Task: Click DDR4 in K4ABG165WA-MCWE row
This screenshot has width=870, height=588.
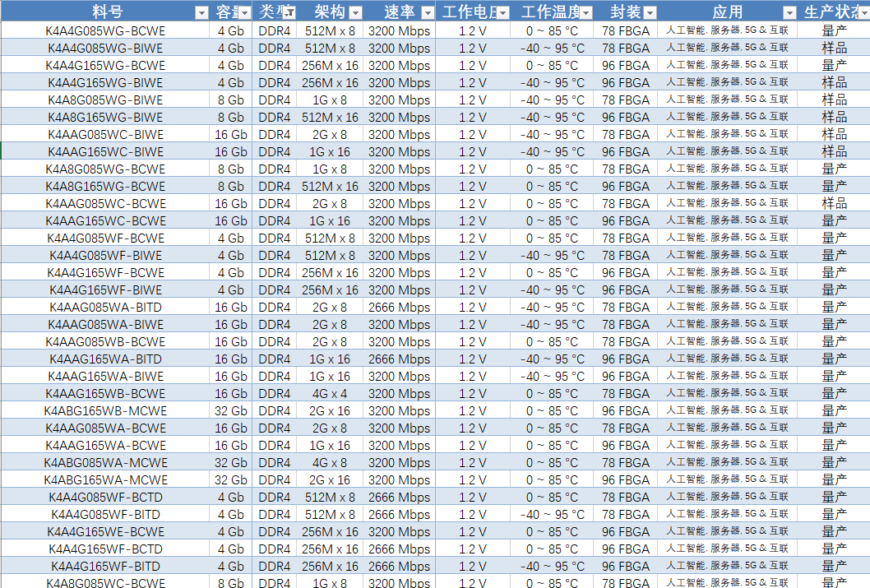Action: click(x=274, y=479)
